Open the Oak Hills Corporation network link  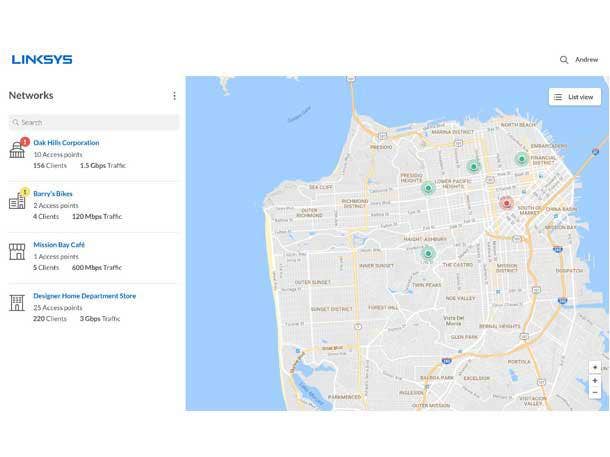[66, 143]
